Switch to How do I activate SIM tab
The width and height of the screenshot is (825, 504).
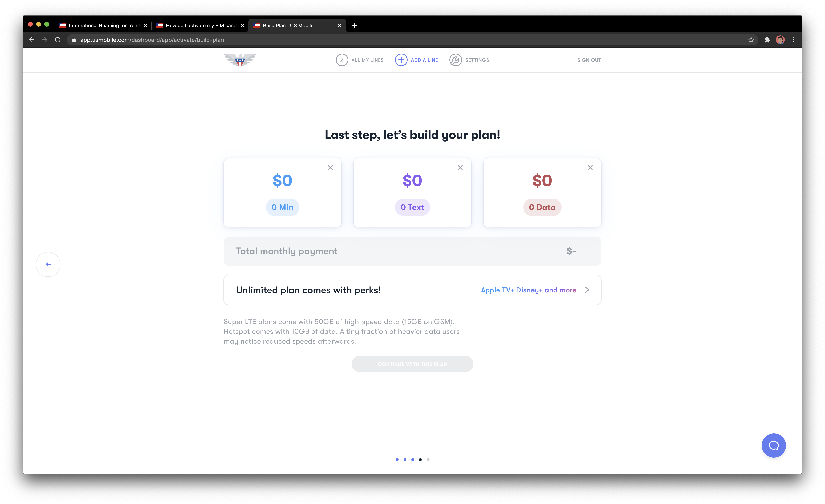tap(200, 25)
